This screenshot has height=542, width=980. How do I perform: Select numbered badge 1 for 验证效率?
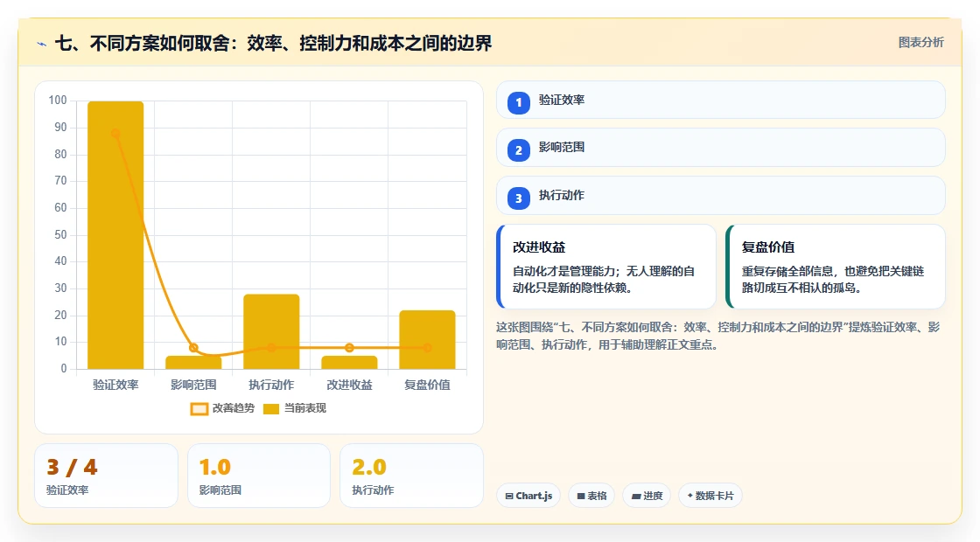[x=518, y=102]
